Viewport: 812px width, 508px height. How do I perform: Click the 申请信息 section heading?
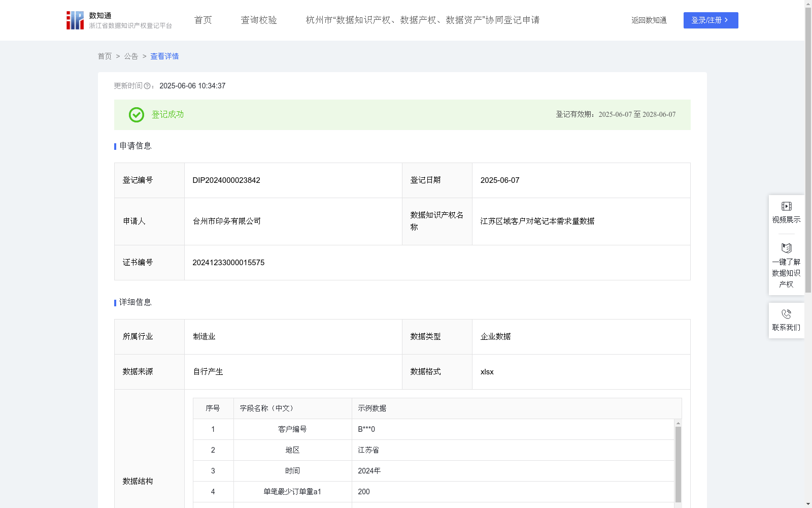(x=136, y=146)
